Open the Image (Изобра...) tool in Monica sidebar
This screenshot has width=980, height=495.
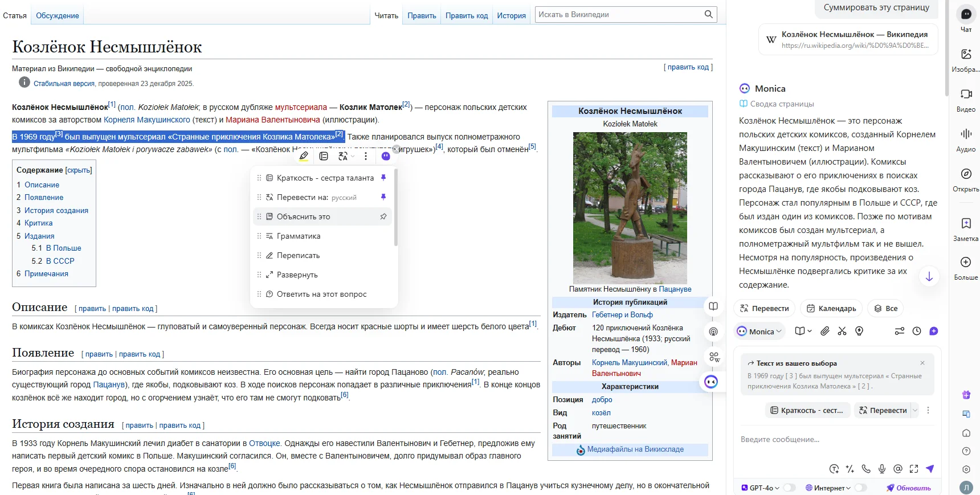point(966,54)
